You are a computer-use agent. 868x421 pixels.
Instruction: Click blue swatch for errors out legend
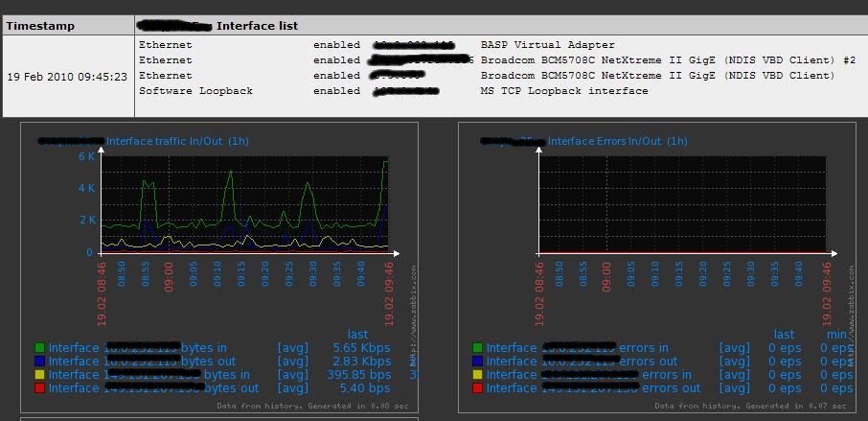pos(477,362)
